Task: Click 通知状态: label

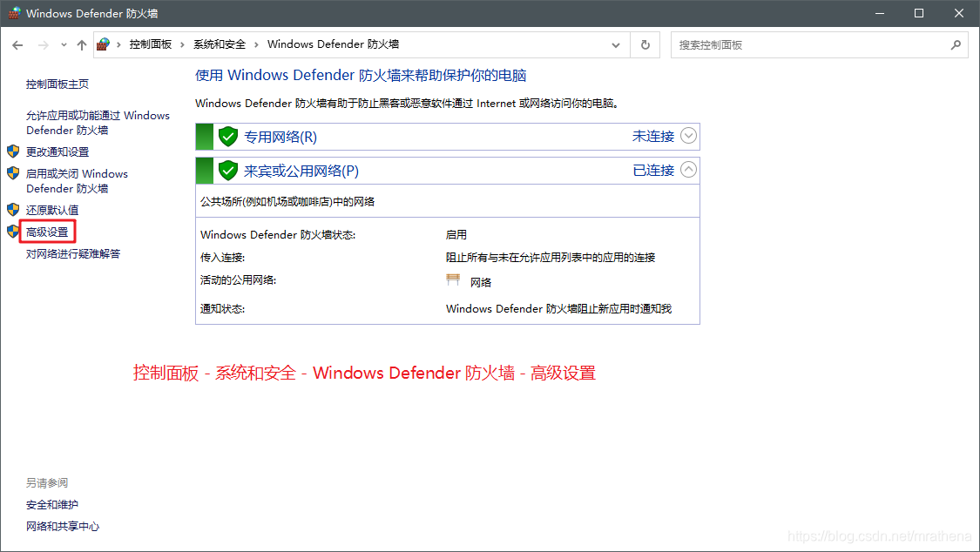Action: [x=222, y=309]
